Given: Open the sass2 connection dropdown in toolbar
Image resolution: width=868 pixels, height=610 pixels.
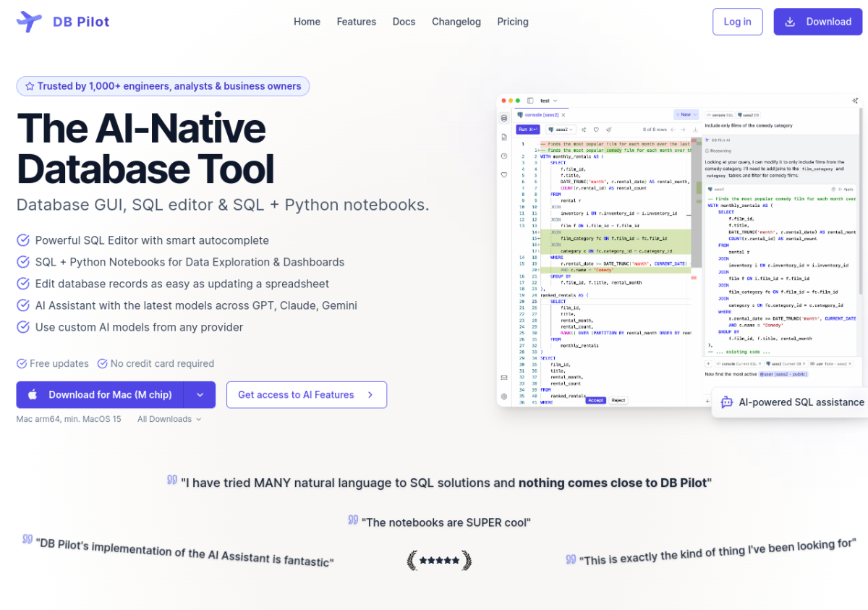Looking at the screenshot, I should tap(561, 130).
